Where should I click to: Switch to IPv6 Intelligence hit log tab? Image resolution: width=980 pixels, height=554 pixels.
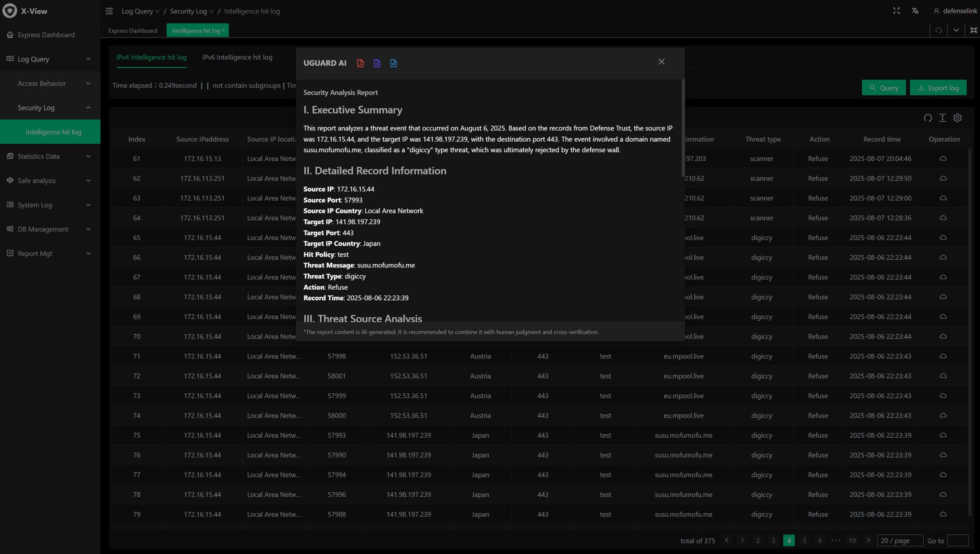point(237,57)
